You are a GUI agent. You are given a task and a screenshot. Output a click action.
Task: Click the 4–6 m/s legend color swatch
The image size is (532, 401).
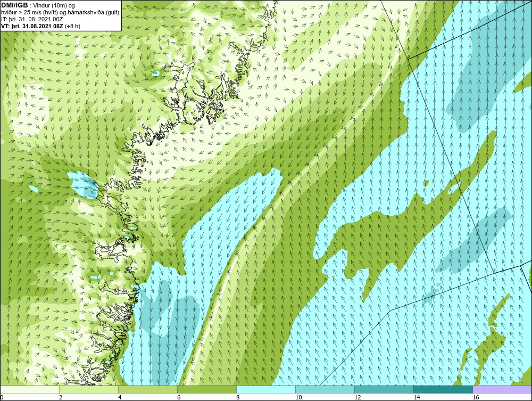coord(147,389)
